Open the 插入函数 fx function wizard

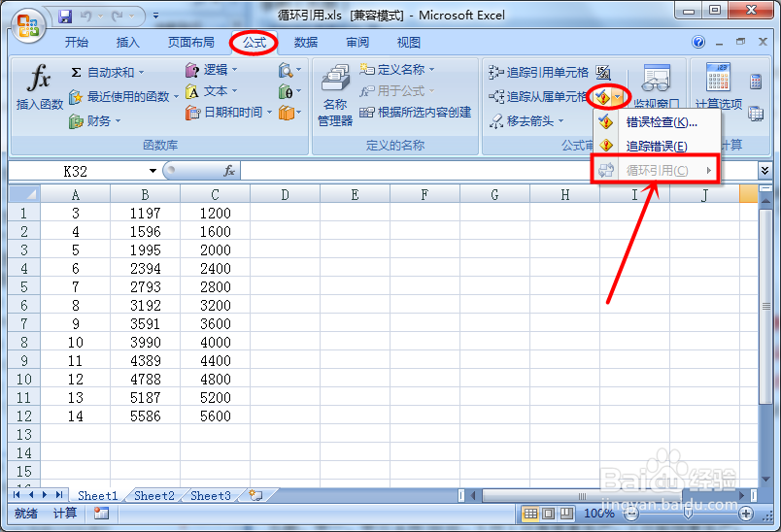[x=40, y=87]
